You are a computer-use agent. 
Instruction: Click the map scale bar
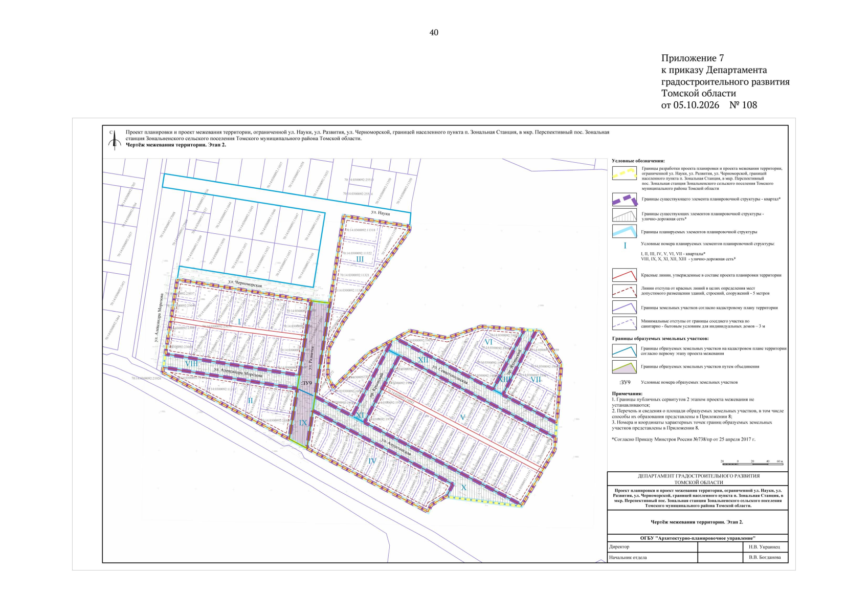751,463
